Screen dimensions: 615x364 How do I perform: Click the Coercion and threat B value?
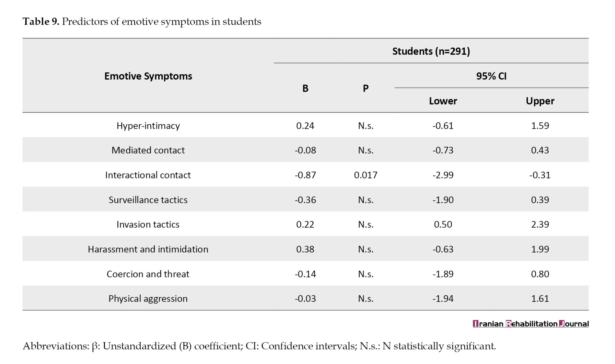pos(305,274)
